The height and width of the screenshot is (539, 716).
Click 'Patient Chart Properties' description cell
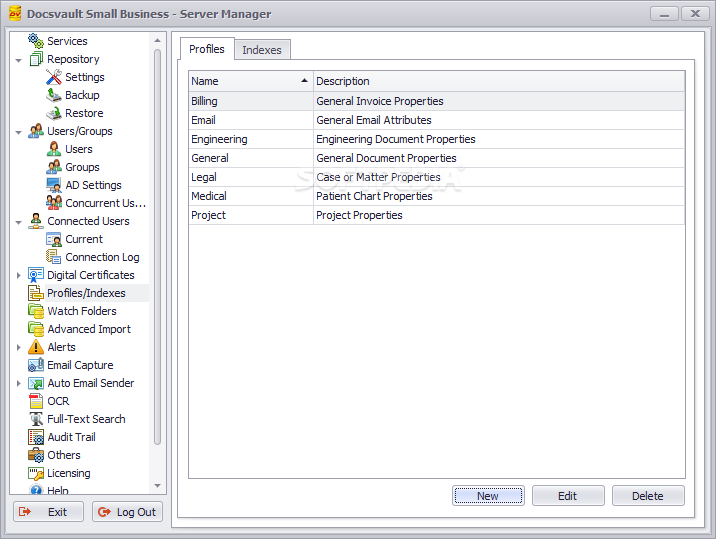(x=499, y=196)
